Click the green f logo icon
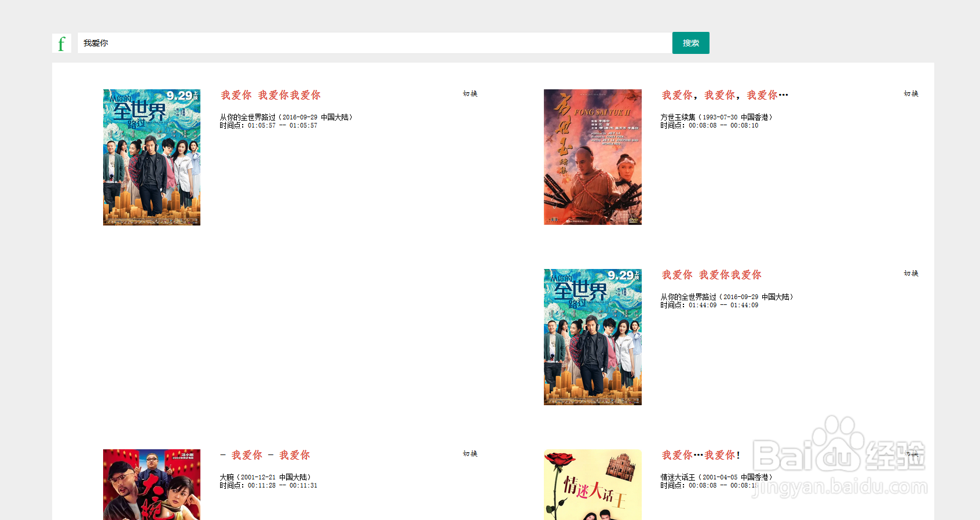The image size is (980, 520). (x=61, y=43)
